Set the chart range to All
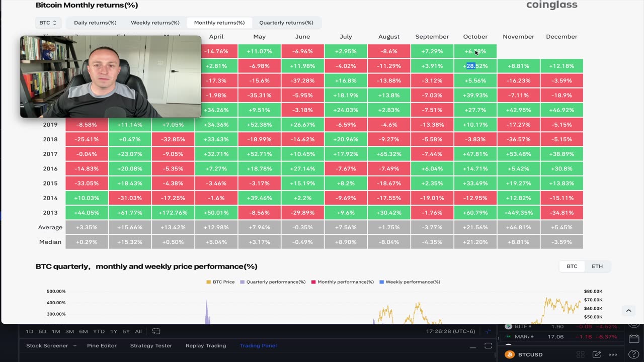The width and height of the screenshot is (644, 362). [138, 331]
